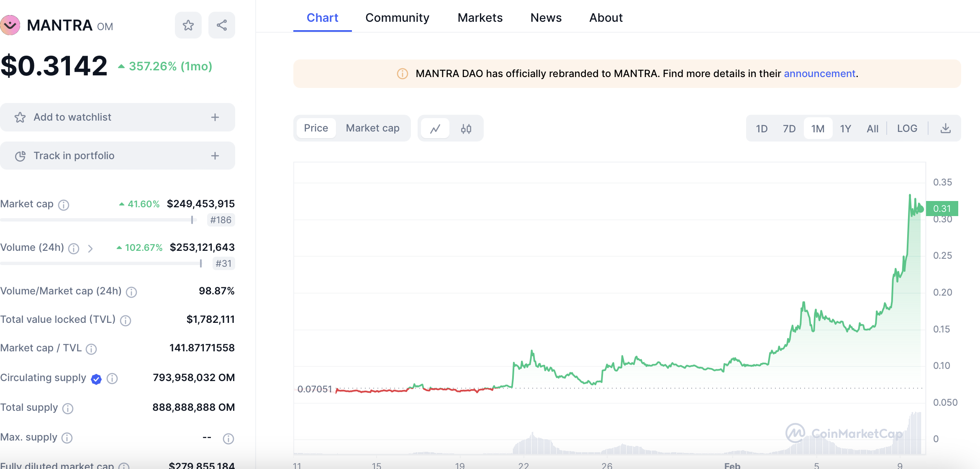This screenshot has height=469, width=980.
Task: Open the rebrand announcement link
Action: point(819,74)
